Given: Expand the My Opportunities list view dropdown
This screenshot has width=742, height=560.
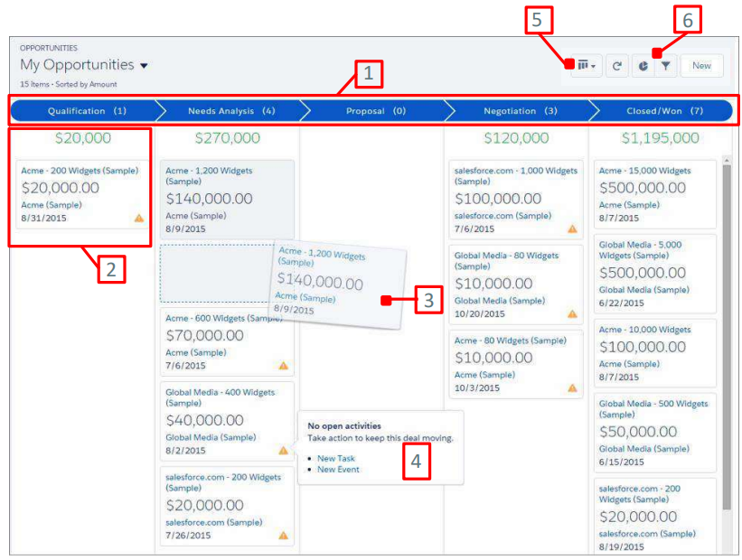Looking at the screenshot, I should click(x=145, y=66).
